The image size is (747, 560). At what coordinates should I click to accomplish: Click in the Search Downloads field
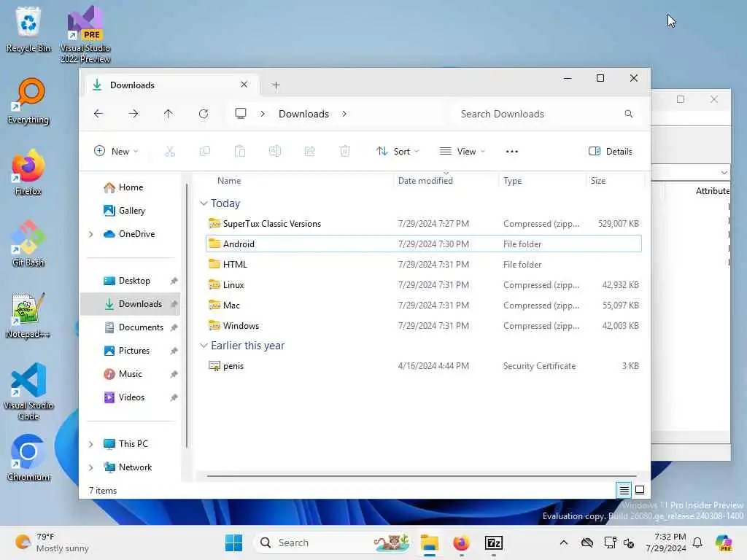tap(546, 114)
